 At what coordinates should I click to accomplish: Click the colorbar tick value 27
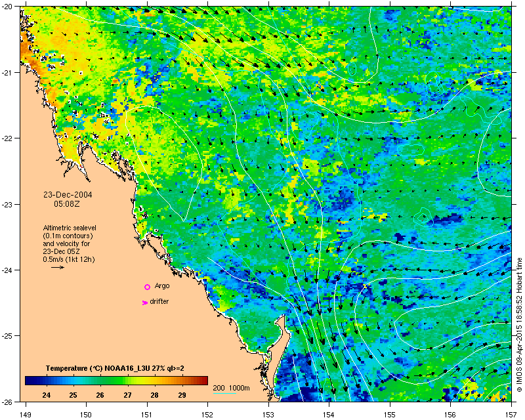coord(127,395)
